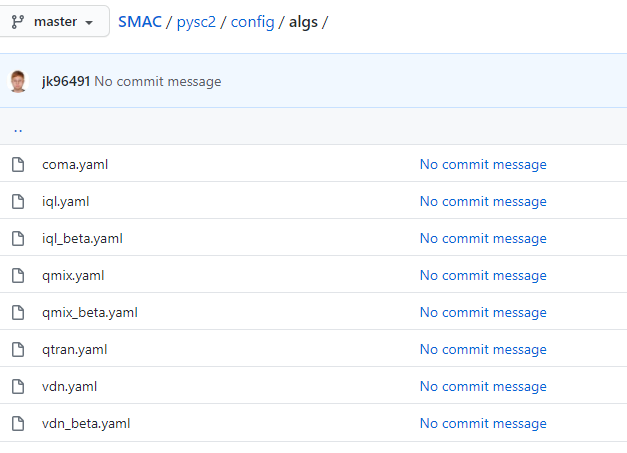Open the jk96491 author profile link

pos(65,81)
